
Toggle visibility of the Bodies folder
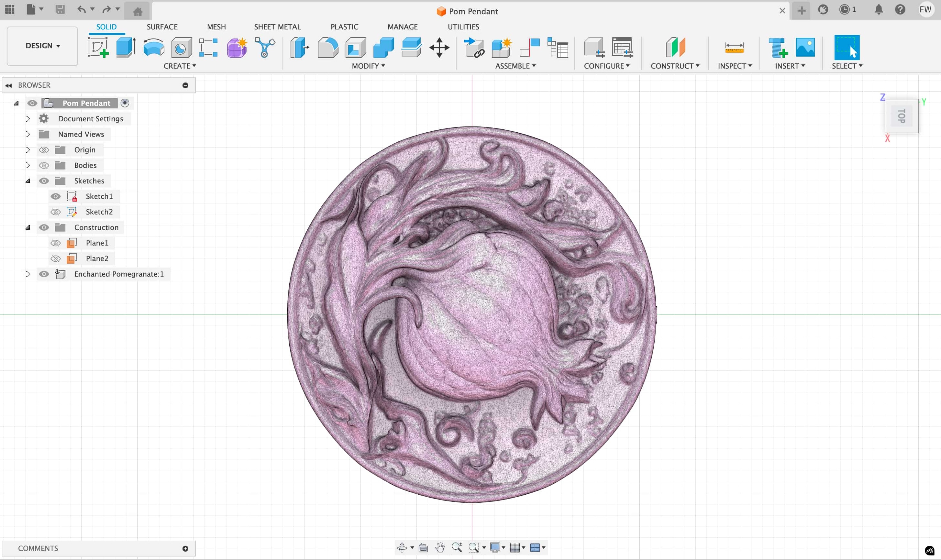44,165
